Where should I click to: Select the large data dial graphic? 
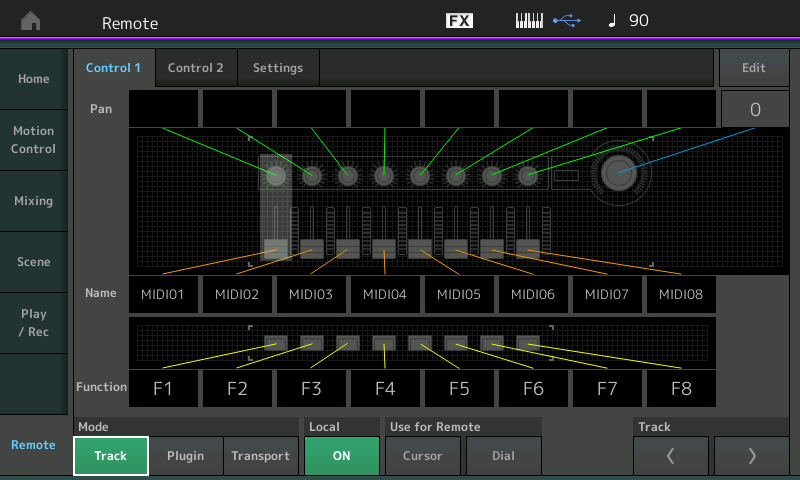619,173
